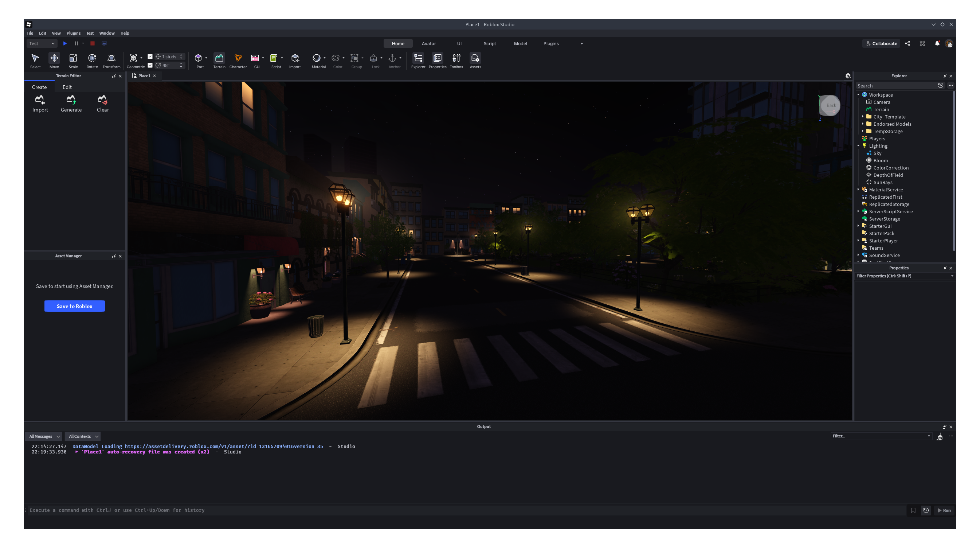Image resolution: width=980 pixels, height=557 pixels.
Task: Switch to the Edit tab in Terrain Editor
Action: (67, 87)
